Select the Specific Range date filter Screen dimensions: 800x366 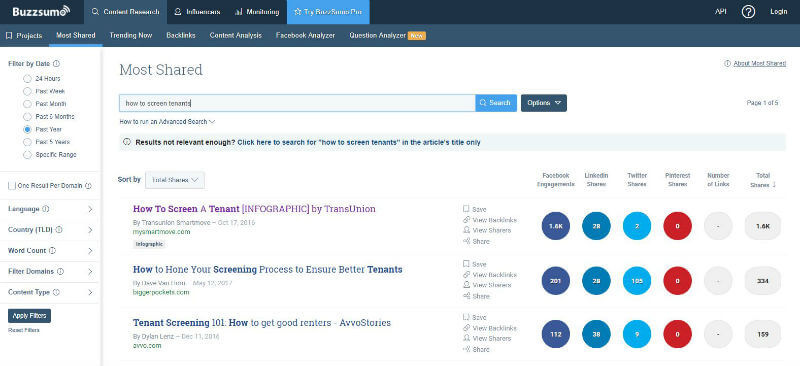point(28,154)
